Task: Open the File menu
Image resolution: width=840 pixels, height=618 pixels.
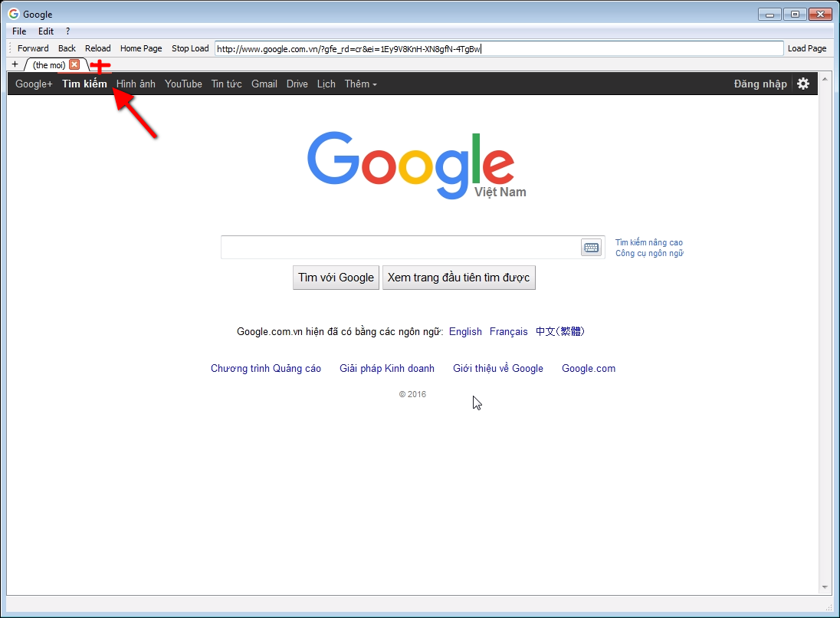Action: point(19,31)
